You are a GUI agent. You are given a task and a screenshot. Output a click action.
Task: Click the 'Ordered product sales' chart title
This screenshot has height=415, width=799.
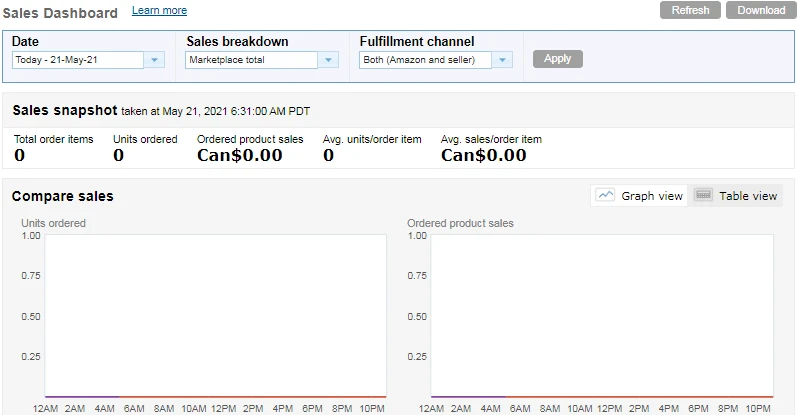[460, 223]
